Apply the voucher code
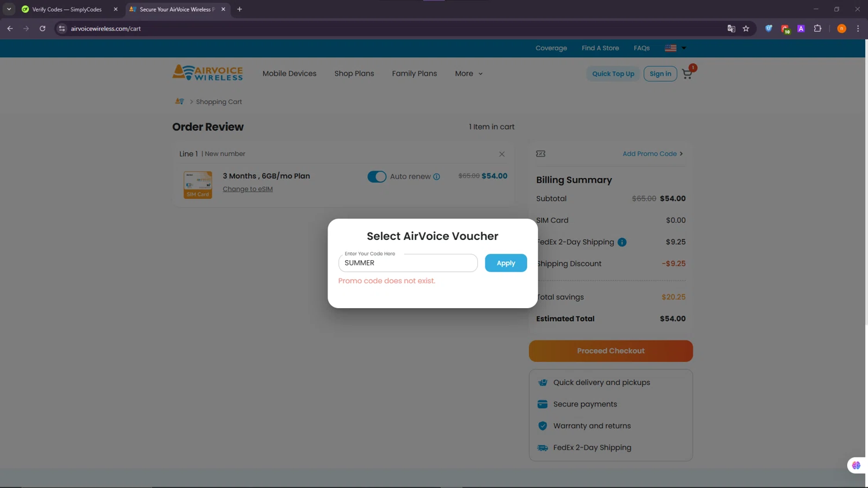 coord(506,263)
